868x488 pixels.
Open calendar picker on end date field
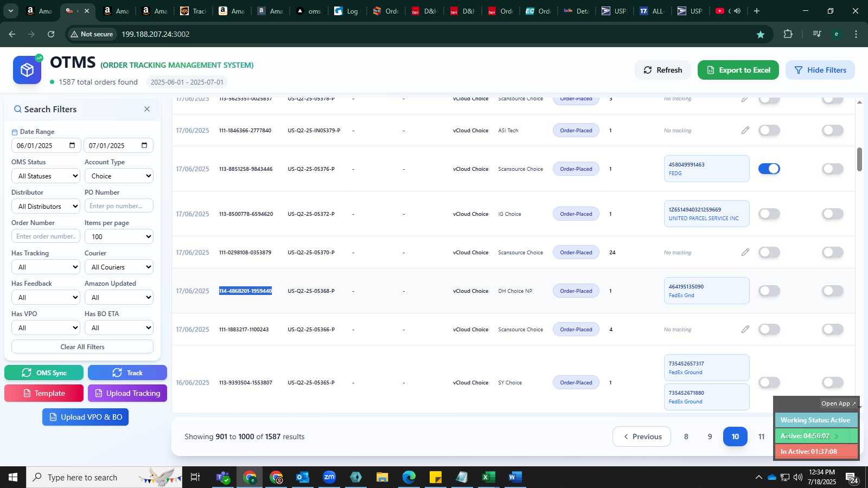pyautogui.click(x=144, y=145)
